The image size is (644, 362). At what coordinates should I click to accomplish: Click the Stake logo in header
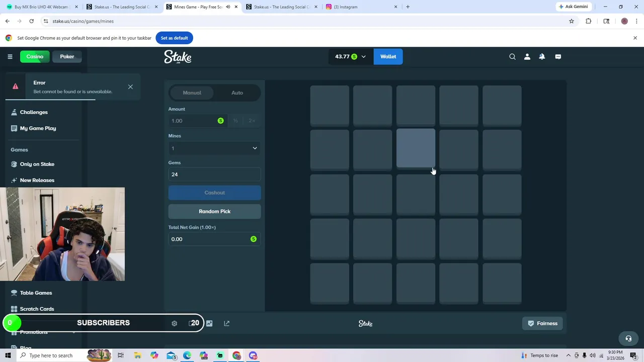178,57
